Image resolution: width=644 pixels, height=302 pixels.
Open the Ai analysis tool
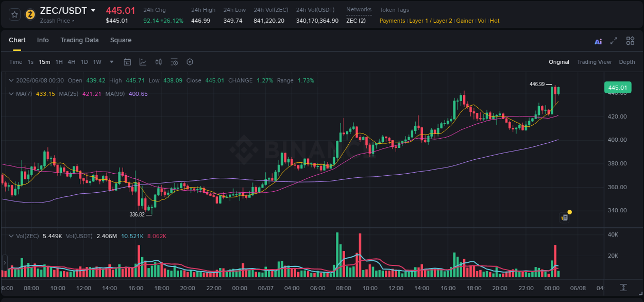click(x=598, y=41)
